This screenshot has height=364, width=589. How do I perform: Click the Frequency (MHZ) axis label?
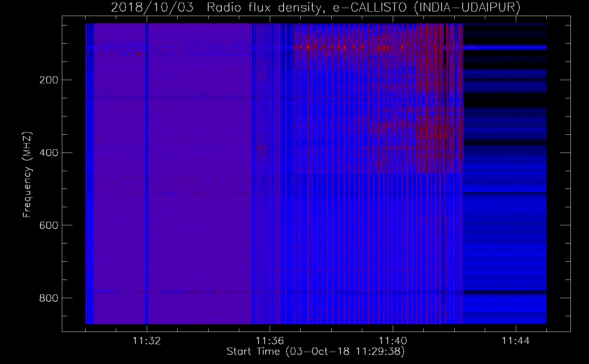pos(27,174)
